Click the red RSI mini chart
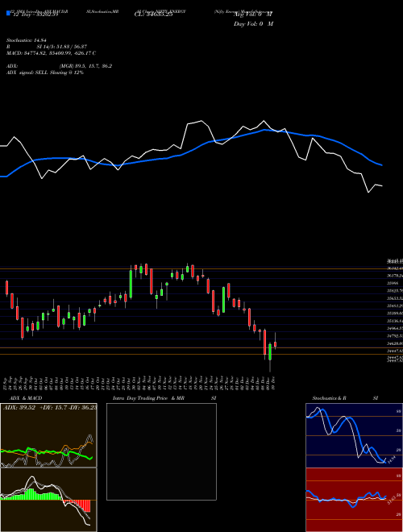The image size is (403, 532). pyautogui.click(x=354, y=500)
